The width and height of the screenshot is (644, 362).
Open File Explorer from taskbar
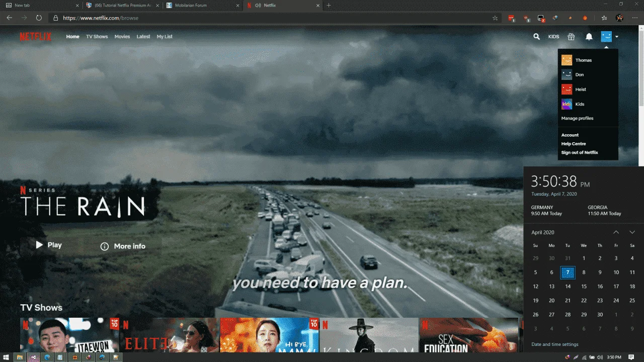[x=20, y=357]
